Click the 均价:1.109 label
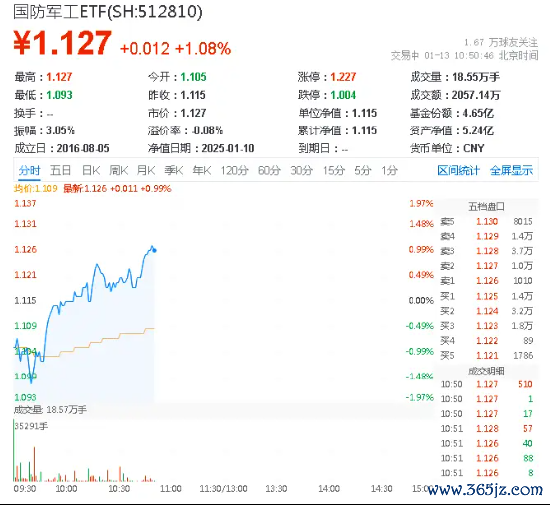This screenshot has width=550, height=505. 35,189
